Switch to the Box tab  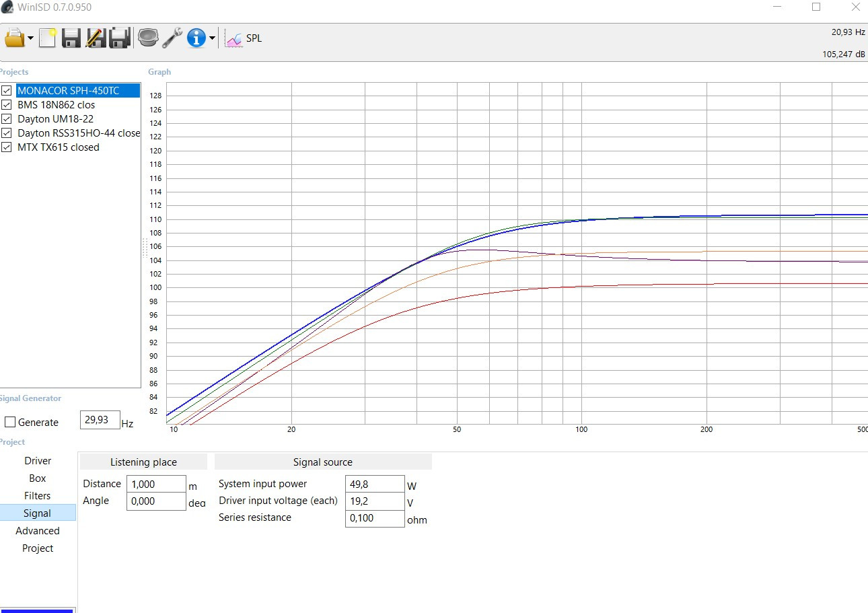click(x=38, y=478)
